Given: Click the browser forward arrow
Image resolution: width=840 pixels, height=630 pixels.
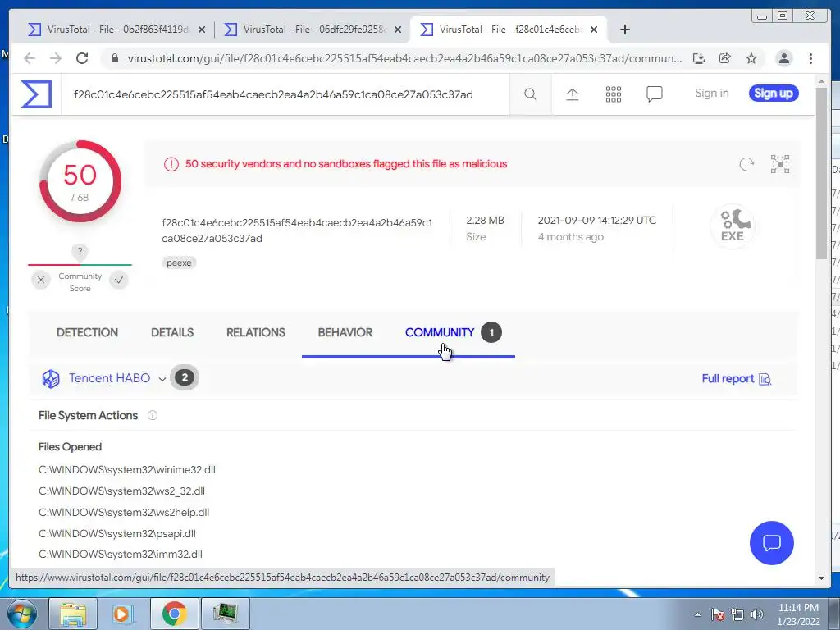Looking at the screenshot, I should point(56,58).
